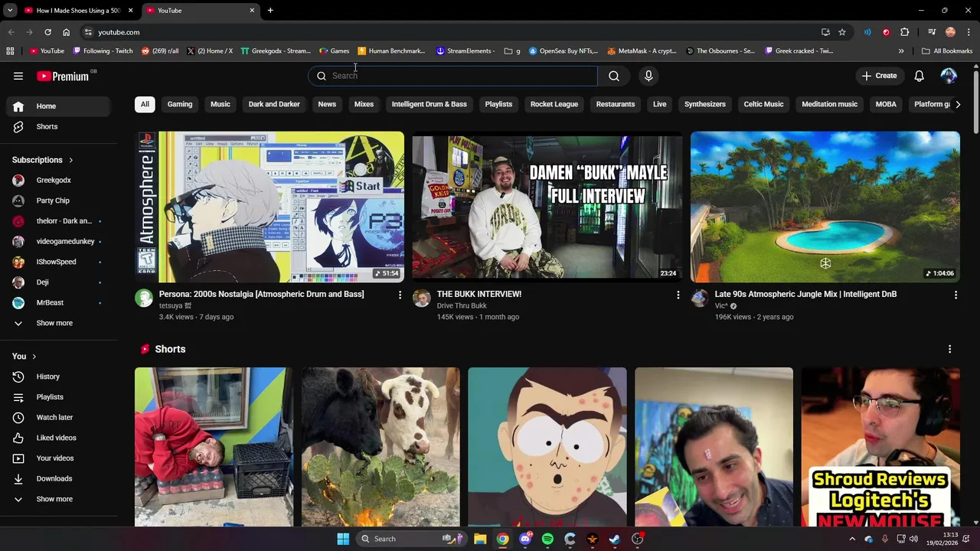Open videogamedunkey subscription channel
Screen dimensions: 980x551
click(x=60, y=241)
